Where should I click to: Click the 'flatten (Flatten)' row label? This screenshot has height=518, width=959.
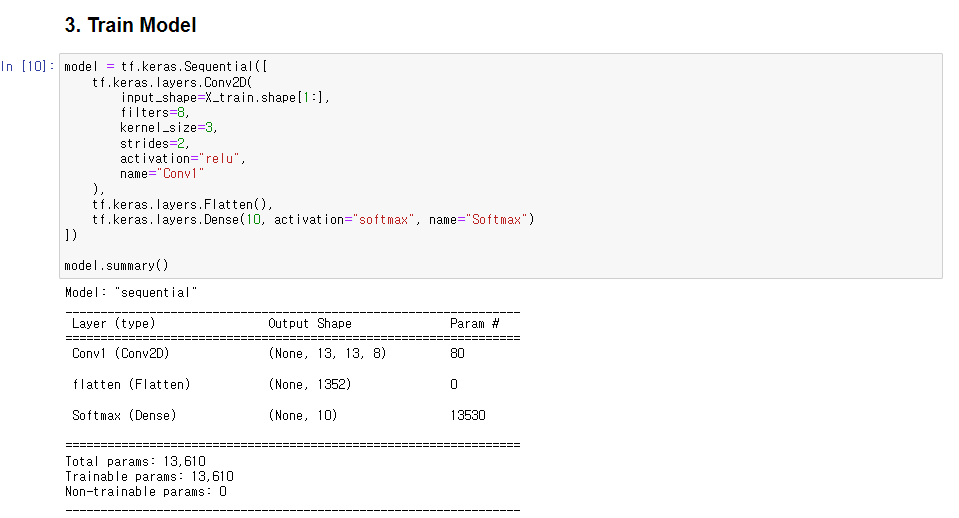coord(131,384)
